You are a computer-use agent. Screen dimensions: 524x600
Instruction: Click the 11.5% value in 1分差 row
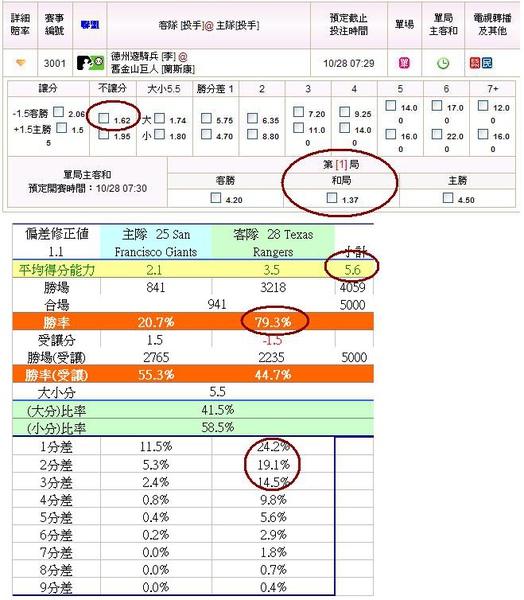point(156,446)
